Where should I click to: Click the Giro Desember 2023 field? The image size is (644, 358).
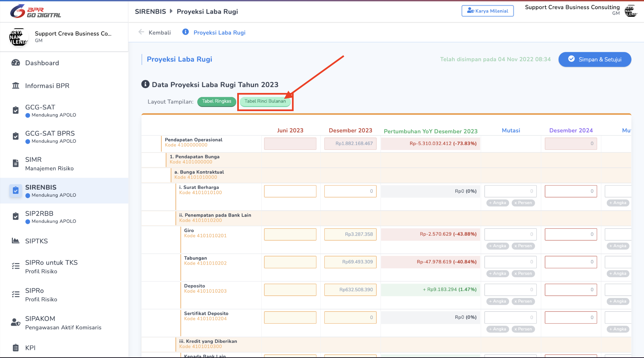(x=350, y=234)
